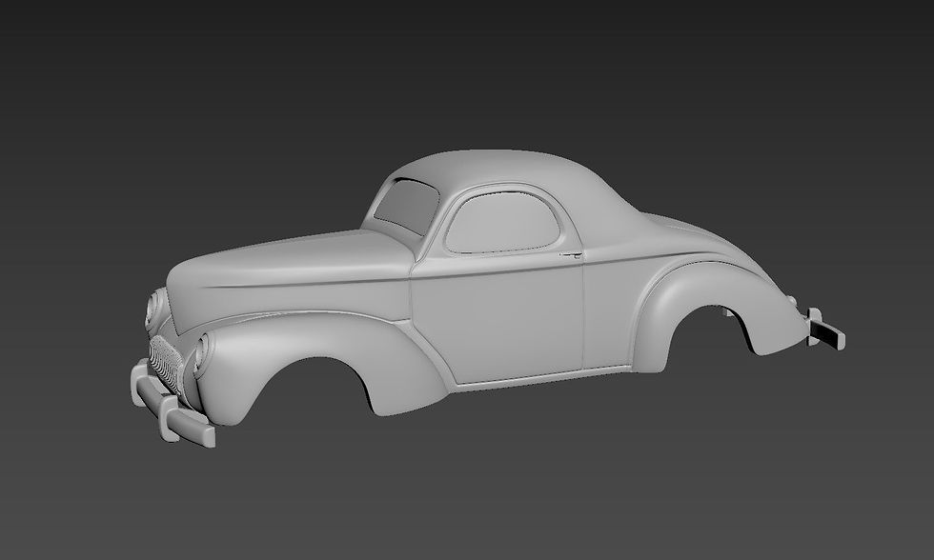
Task: Click the windshield of the car model
Action: click(x=407, y=206)
